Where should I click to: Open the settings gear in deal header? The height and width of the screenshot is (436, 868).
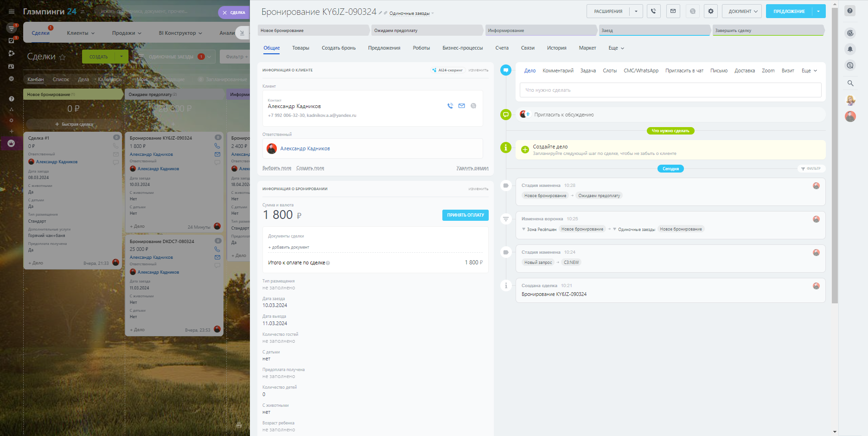click(x=710, y=11)
